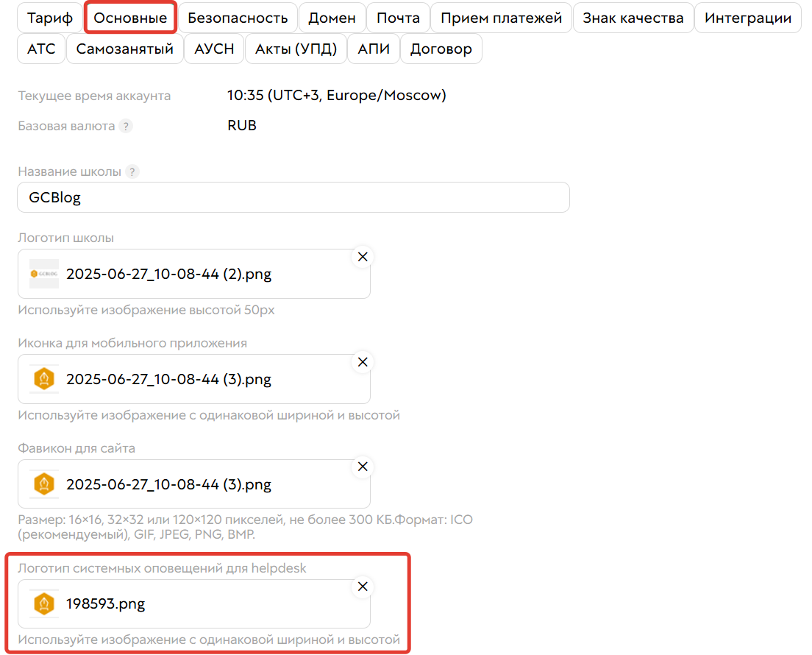
Task: Click the mobile icon file name ending (3).png
Action: 169,379
